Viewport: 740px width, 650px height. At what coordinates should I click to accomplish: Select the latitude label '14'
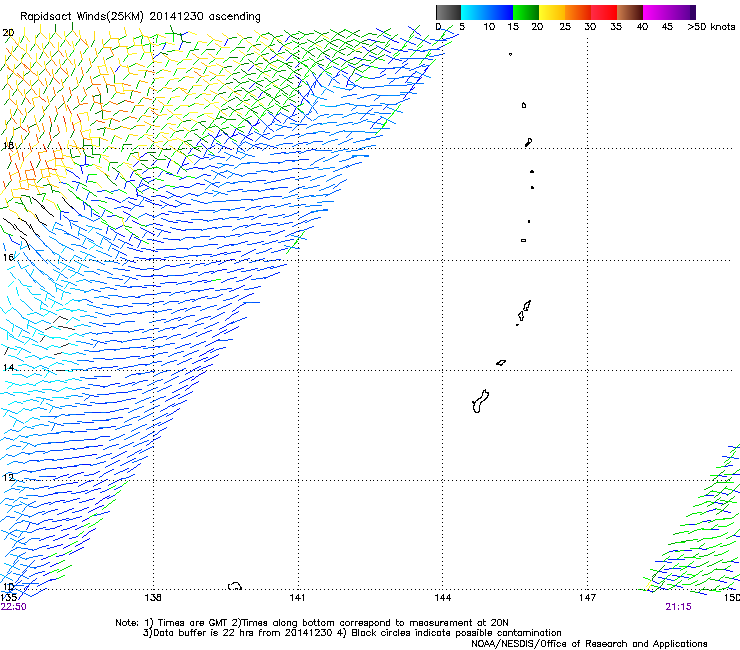coord(8,367)
